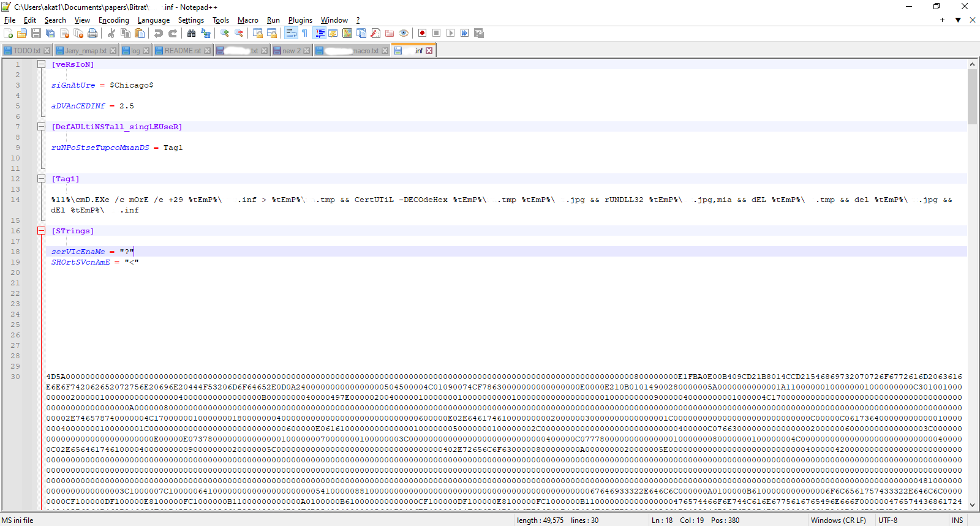
Task: Toggle synchronize horizontal scrolling icon
Action: pos(272,33)
